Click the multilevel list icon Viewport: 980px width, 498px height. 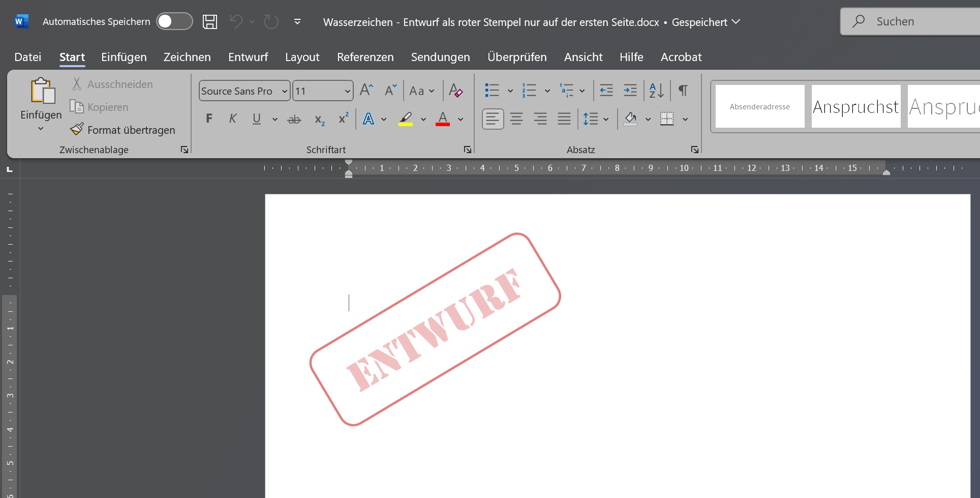click(567, 91)
